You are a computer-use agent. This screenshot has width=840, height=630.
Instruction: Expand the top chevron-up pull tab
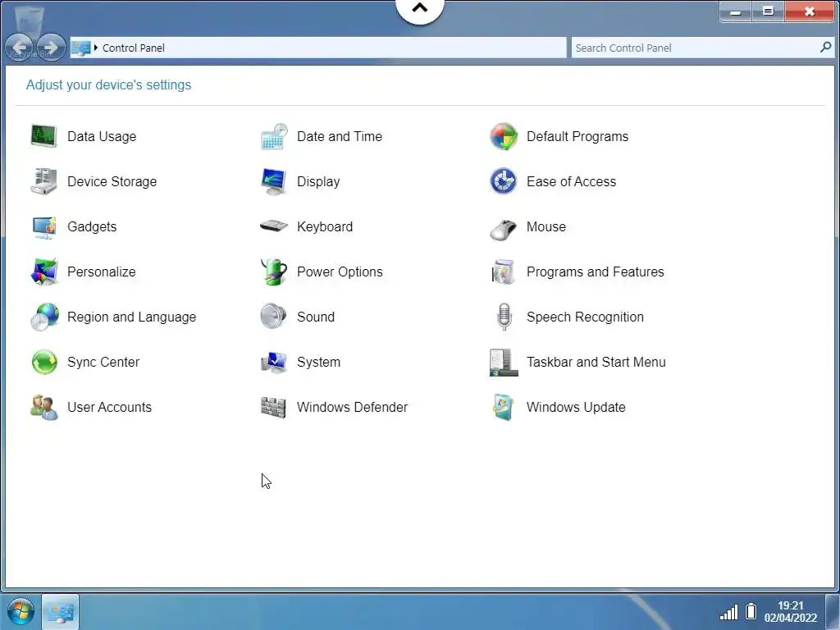pos(420,9)
